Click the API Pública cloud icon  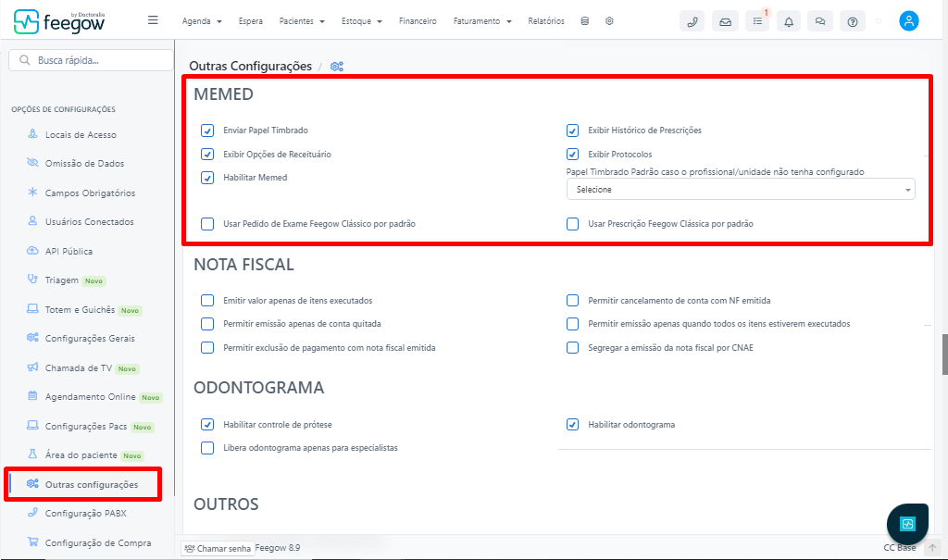32,250
